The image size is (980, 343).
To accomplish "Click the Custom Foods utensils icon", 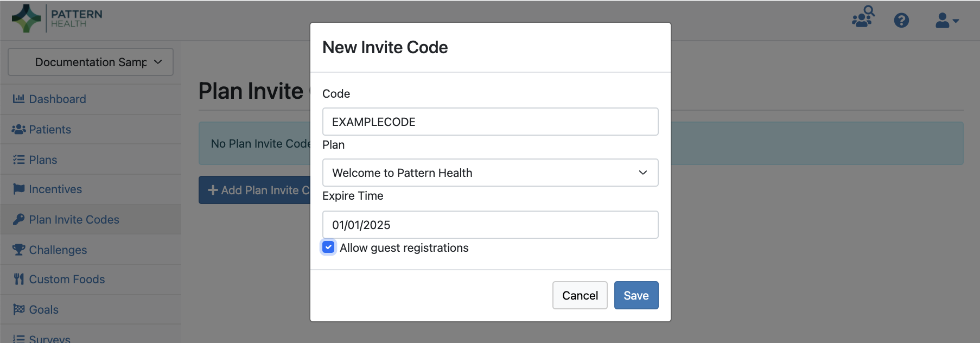I will coord(18,279).
